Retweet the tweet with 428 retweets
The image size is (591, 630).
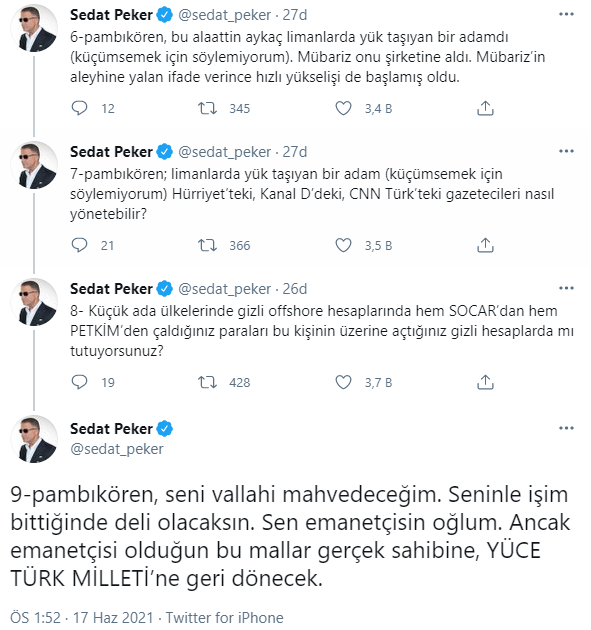pos(207,382)
